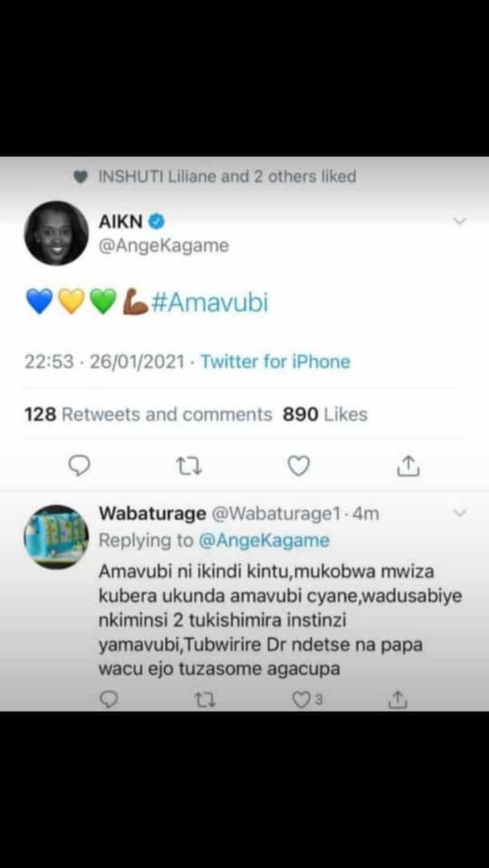Open @AngeKagame mention in the reply
489x868 pixels.
pos(263,540)
